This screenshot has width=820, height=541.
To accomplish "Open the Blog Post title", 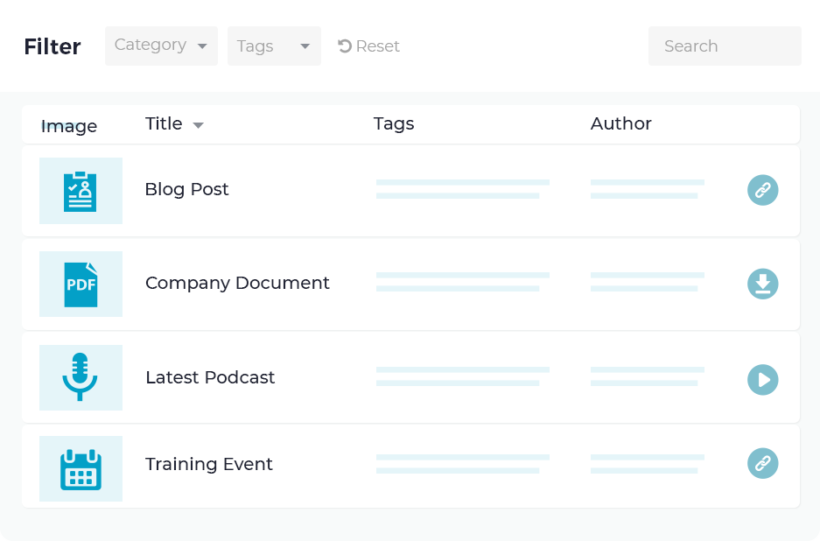I will [x=187, y=189].
